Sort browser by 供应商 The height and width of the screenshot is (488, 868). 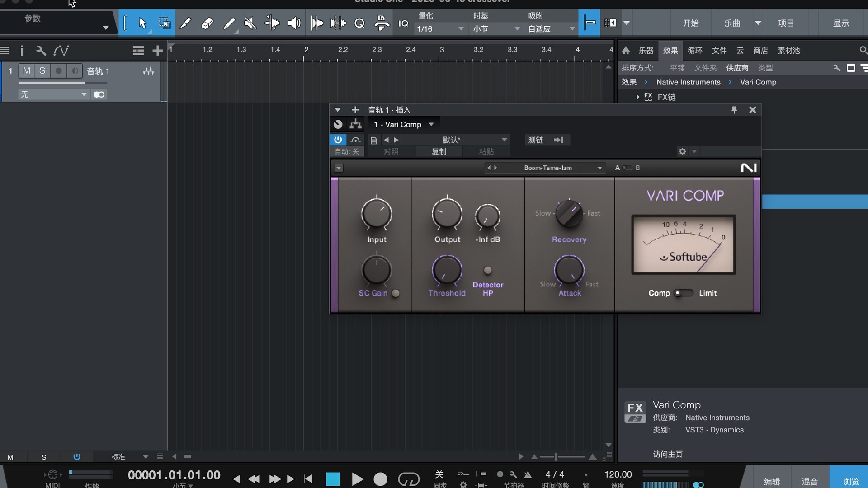tap(737, 68)
